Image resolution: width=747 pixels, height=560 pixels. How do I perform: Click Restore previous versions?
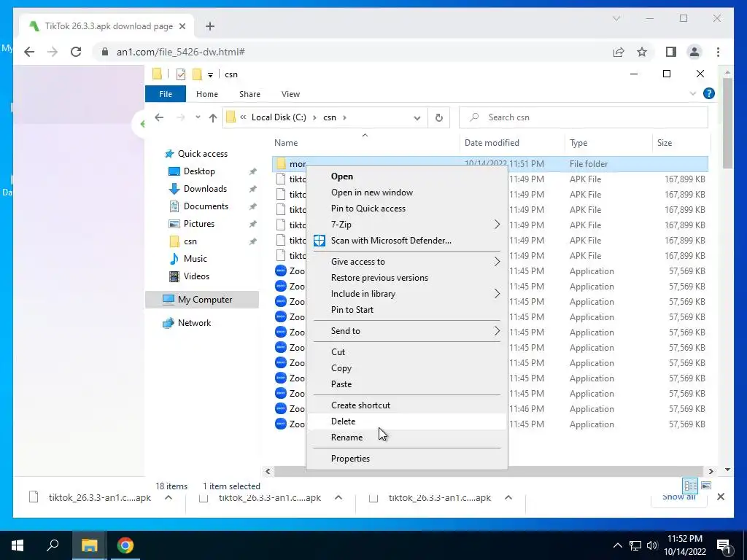tap(379, 278)
